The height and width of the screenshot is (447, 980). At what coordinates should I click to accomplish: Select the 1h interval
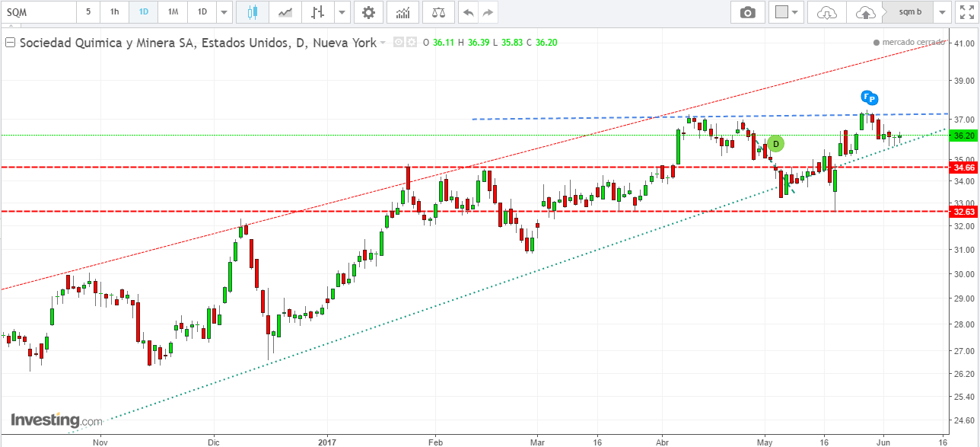[x=114, y=12]
